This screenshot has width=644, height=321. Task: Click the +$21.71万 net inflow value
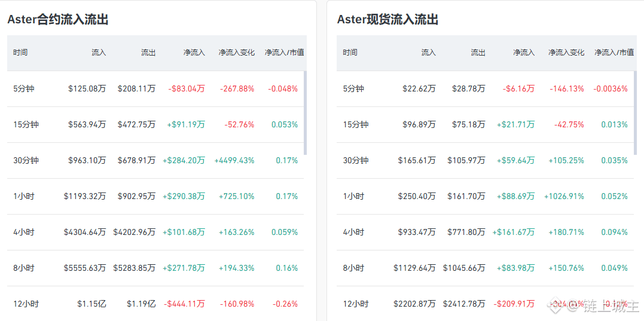516,124
